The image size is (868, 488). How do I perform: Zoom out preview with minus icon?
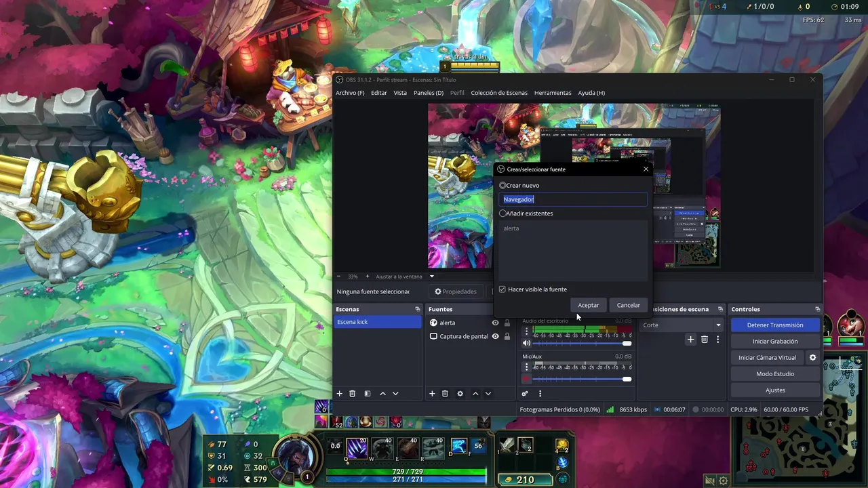click(x=339, y=277)
